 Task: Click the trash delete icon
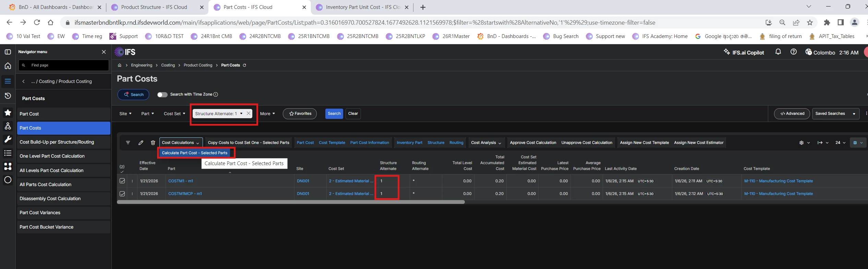click(153, 143)
